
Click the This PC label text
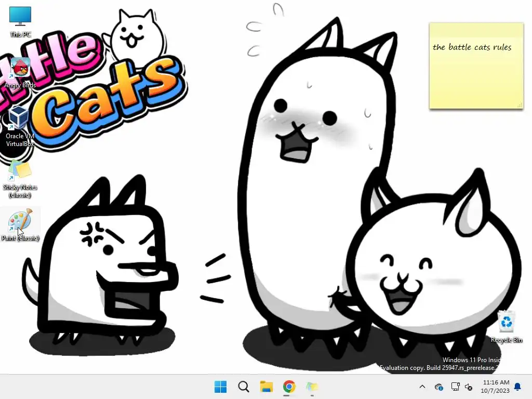pos(20,34)
